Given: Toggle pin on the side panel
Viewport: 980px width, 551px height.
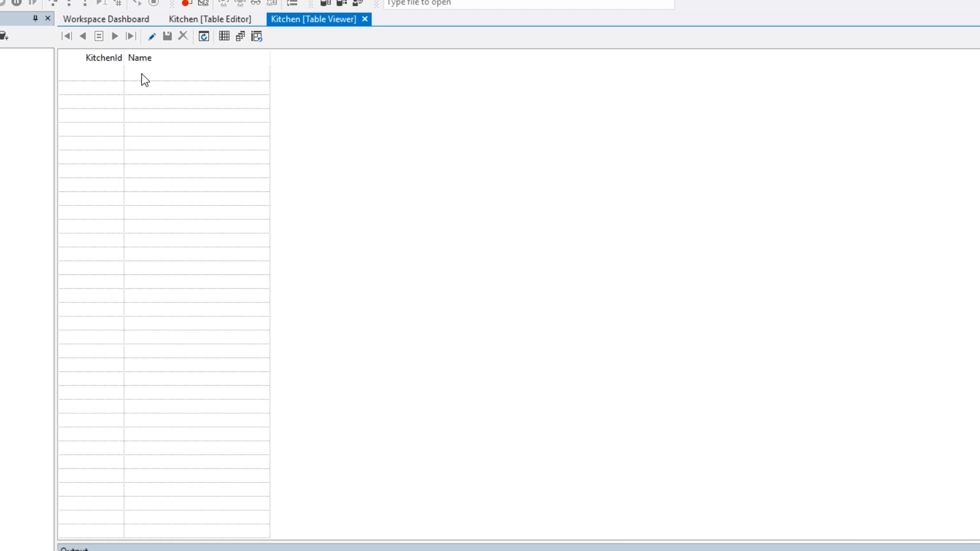Looking at the screenshot, I should coord(35,18).
